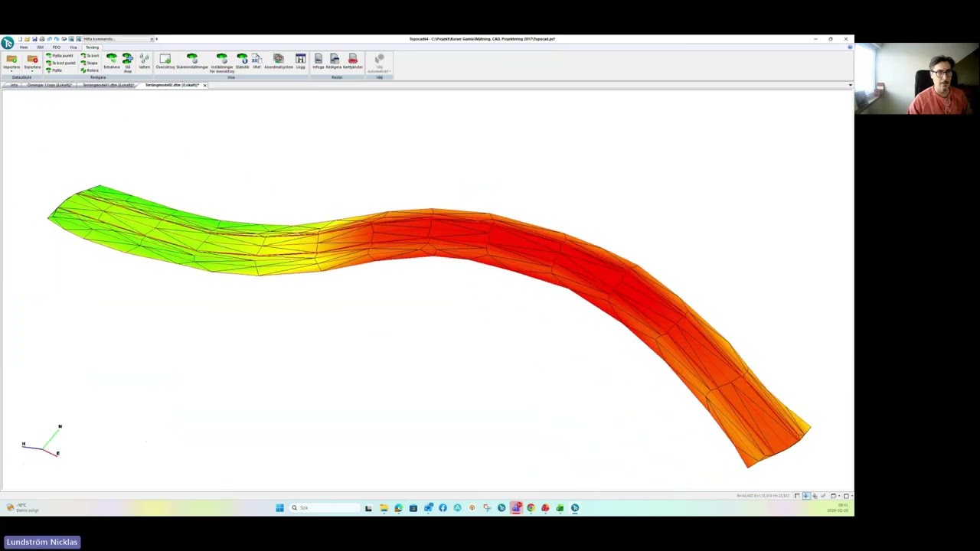Screen dimensions: 980x551
Task: Open the Visa ribbon tab
Action: pos(73,47)
